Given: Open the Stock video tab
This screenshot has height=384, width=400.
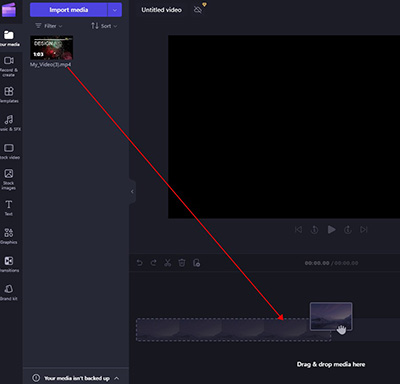Looking at the screenshot, I should [x=9, y=151].
